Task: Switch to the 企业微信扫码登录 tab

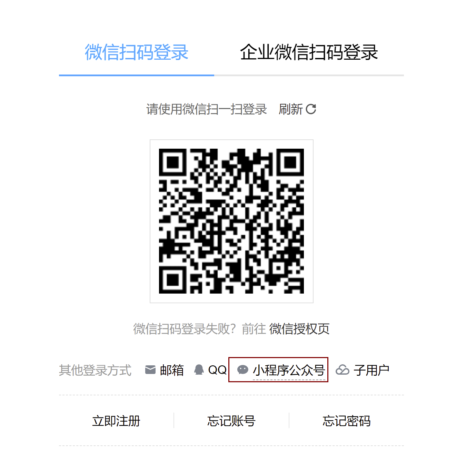Action: tap(309, 52)
